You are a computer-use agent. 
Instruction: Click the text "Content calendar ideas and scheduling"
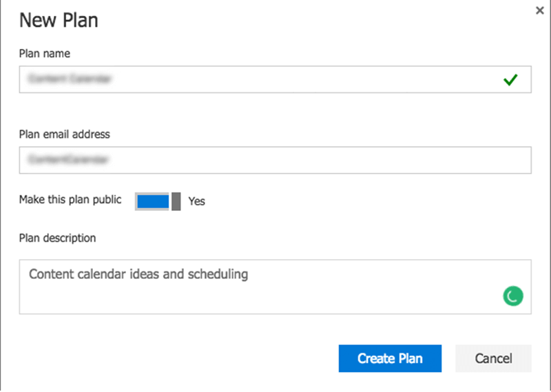138,274
